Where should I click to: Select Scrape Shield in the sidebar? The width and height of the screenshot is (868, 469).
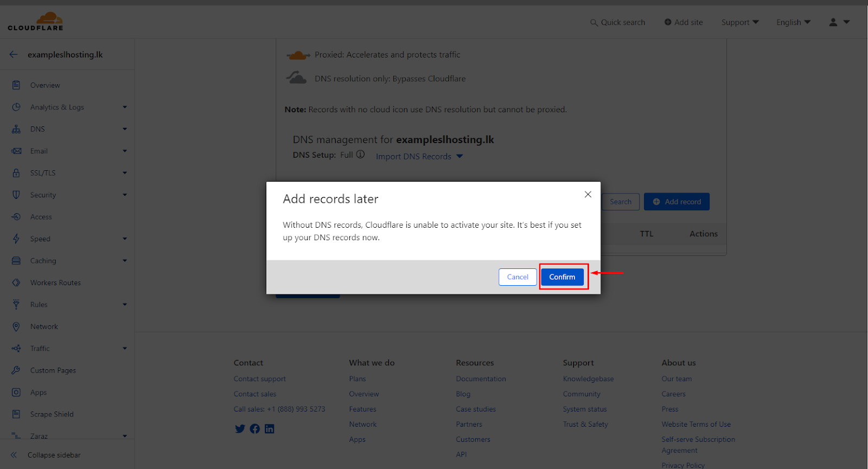(x=52, y=414)
